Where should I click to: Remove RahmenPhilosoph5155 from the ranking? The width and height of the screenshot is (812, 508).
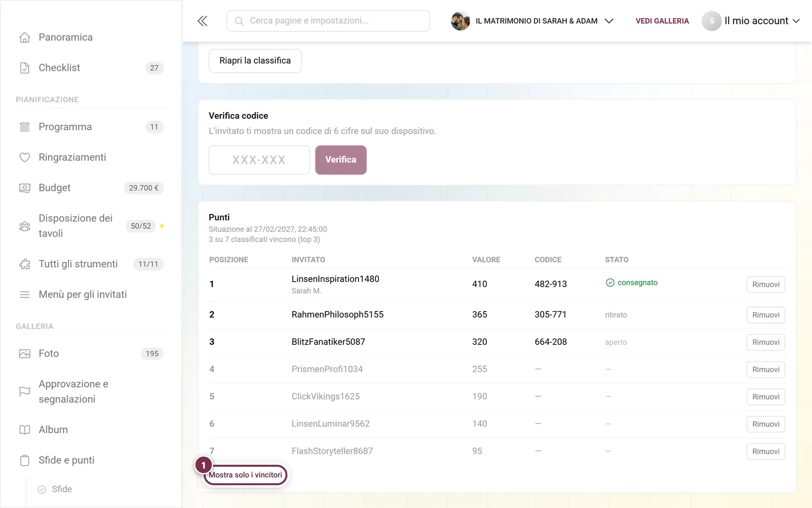(x=766, y=315)
